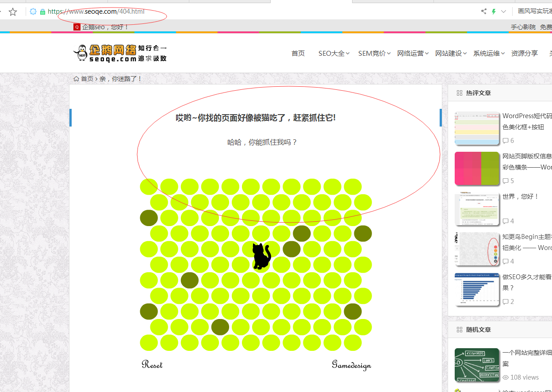Click the Reset link below the game

[x=152, y=365]
